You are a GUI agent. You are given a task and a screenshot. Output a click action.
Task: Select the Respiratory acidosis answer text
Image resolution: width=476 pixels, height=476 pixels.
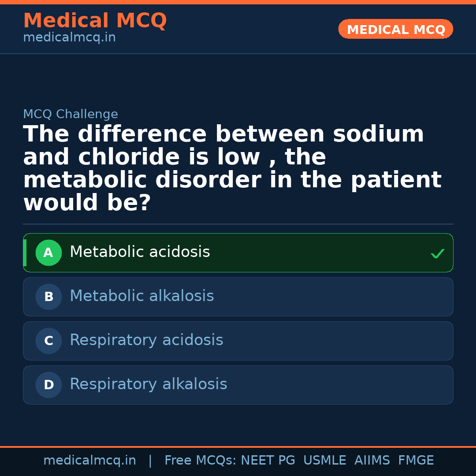point(146,340)
